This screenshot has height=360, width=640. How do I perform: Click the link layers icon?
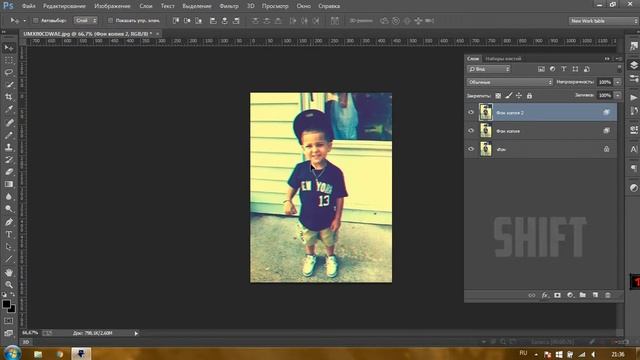click(x=531, y=295)
